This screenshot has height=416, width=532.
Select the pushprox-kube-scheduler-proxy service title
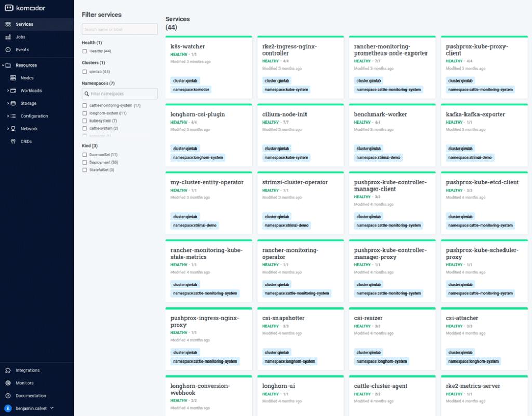click(x=482, y=253)
